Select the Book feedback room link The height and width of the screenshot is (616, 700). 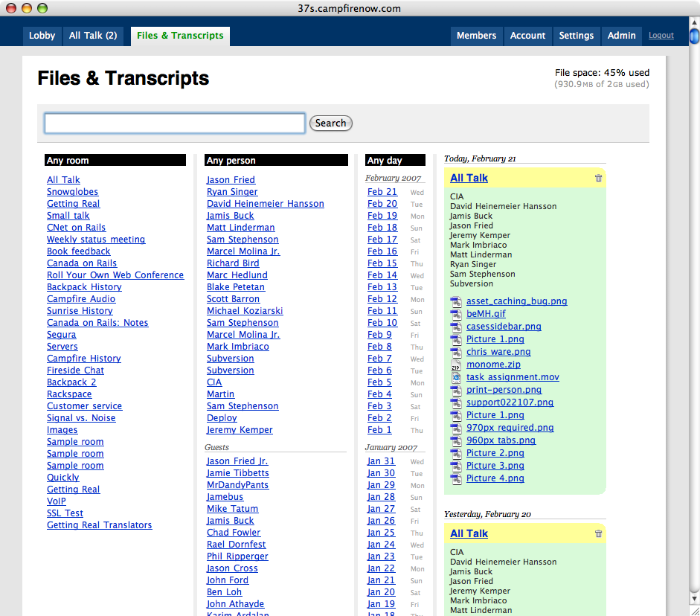tap(79, 251)
